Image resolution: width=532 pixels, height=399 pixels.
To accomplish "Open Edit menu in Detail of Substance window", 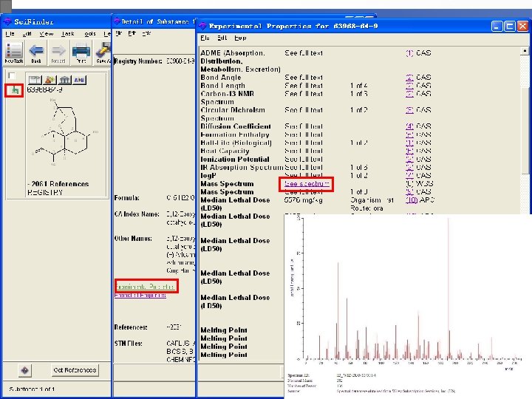I will 132,33.
